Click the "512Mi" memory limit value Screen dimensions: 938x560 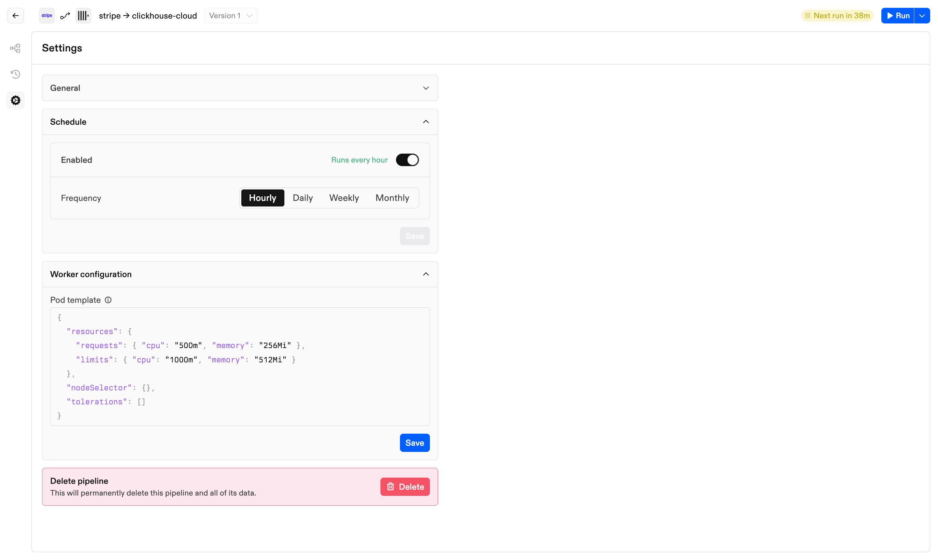point(270,360)
